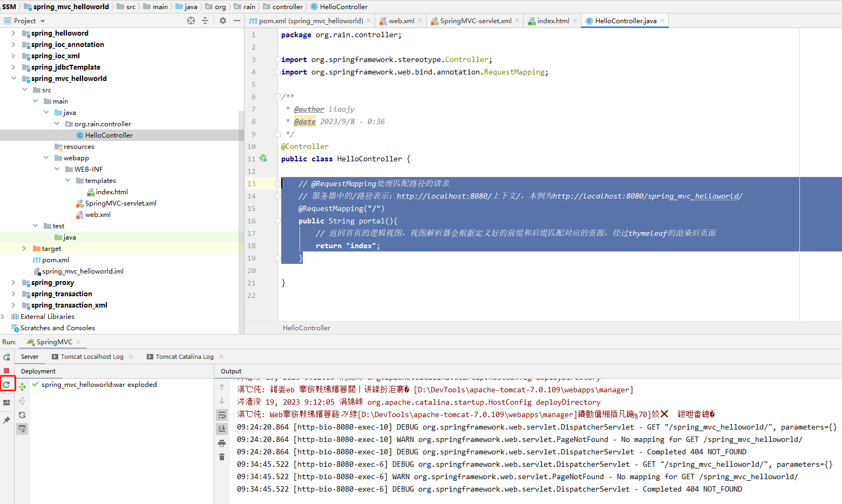Click the SSM root breadcrumb
This screenshot has width=842, height=504.
9,6
